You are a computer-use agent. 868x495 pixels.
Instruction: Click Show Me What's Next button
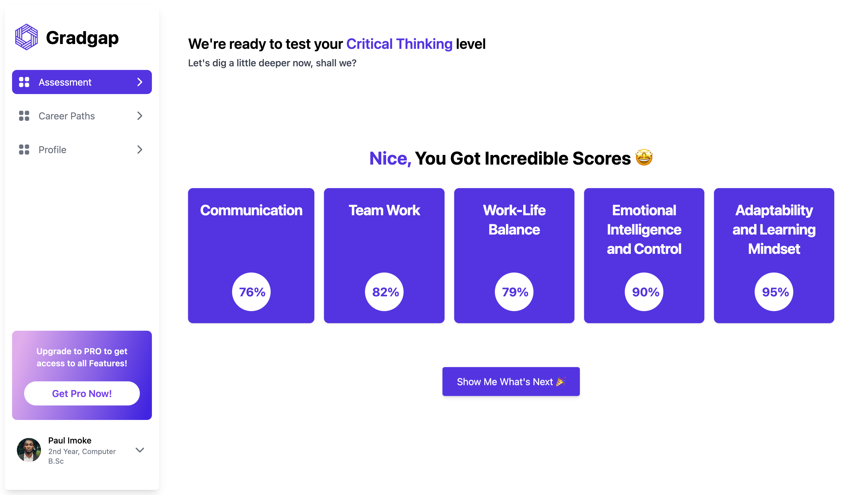click(x=511, y=381)
